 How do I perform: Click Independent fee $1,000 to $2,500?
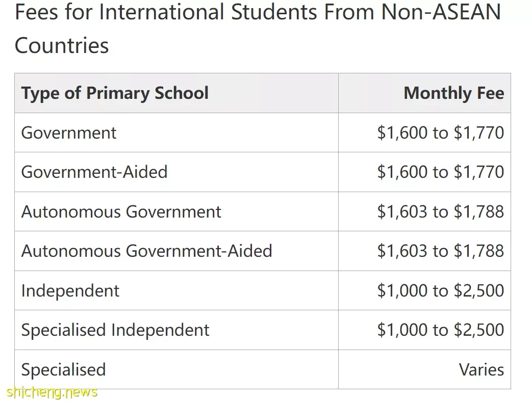coord(441,291)
